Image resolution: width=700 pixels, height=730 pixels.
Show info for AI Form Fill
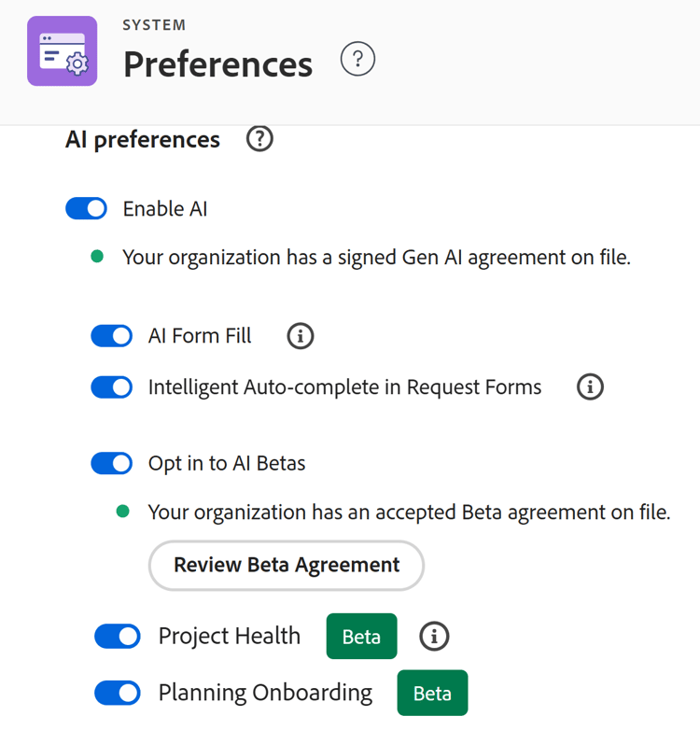coord(300,336)
